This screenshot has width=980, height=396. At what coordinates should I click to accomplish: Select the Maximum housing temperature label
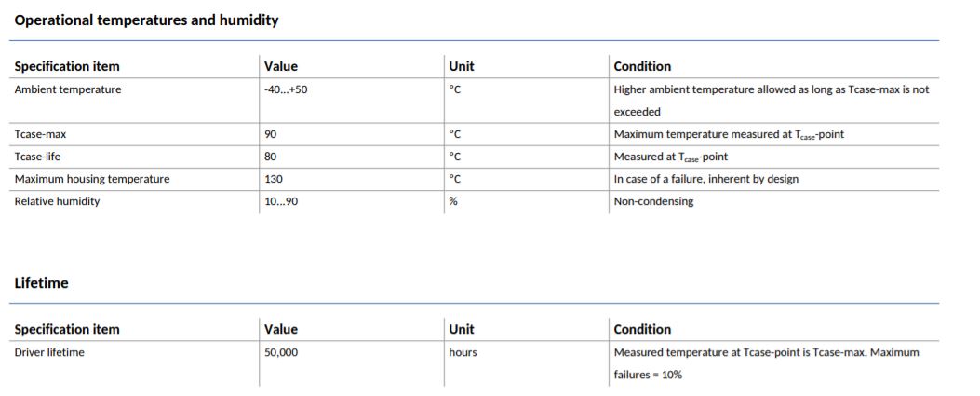point(92,180)
